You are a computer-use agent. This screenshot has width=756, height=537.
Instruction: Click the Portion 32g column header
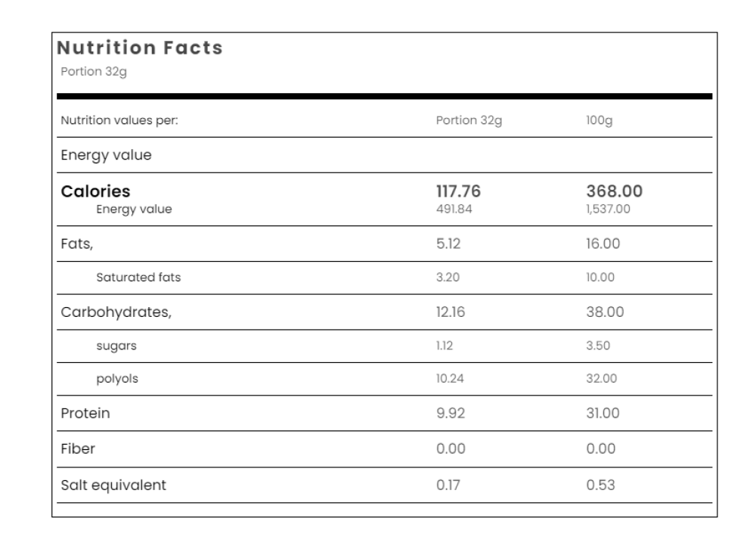[463, 120]
